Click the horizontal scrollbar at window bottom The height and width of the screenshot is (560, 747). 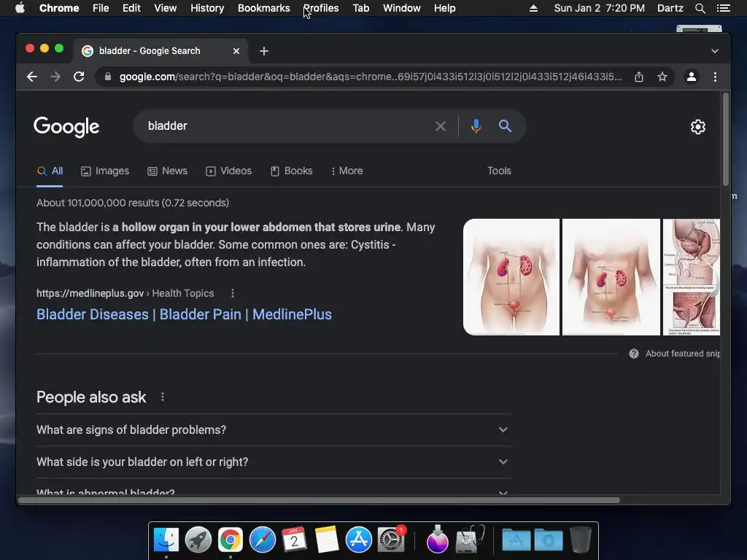point(320,500)
